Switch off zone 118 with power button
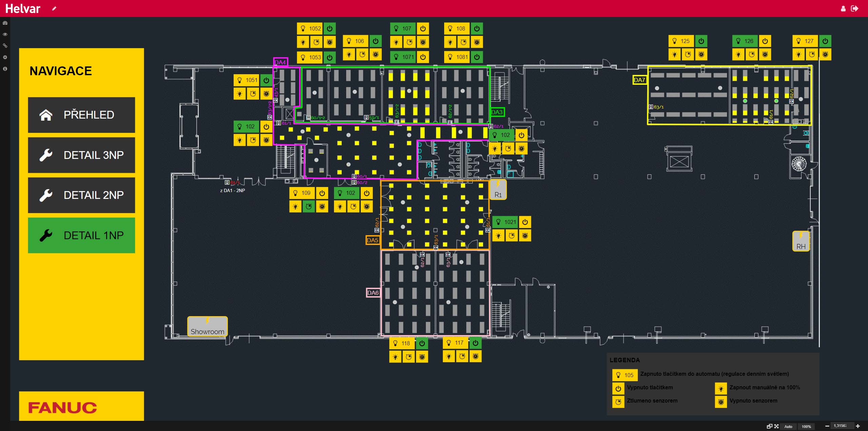The width and height of the screenshot is (868, 431). (x=422, y=343)
